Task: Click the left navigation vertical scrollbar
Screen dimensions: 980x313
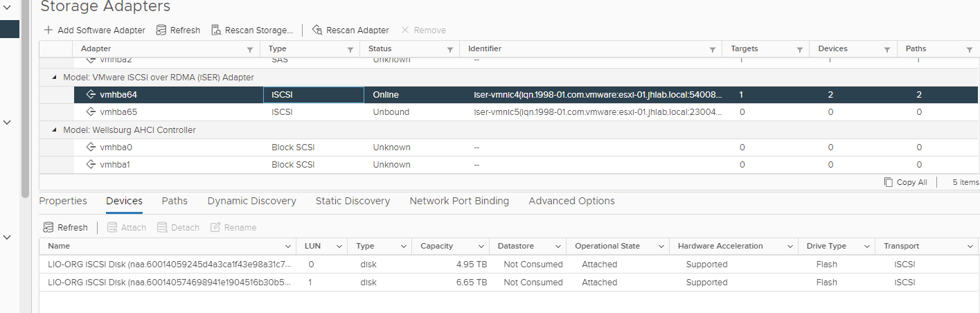Action: click(26, 99)
